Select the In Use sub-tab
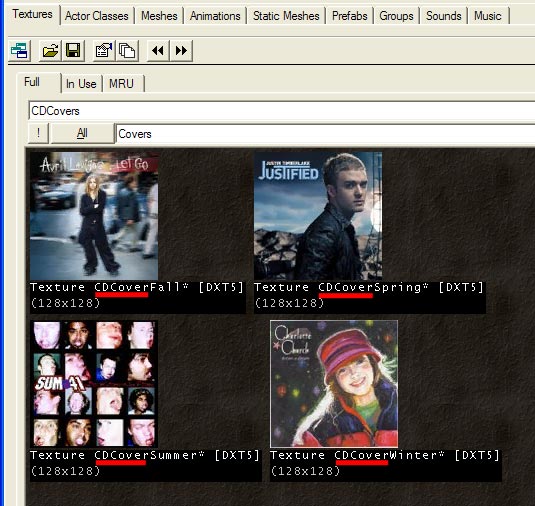 [x=81, y=84]
